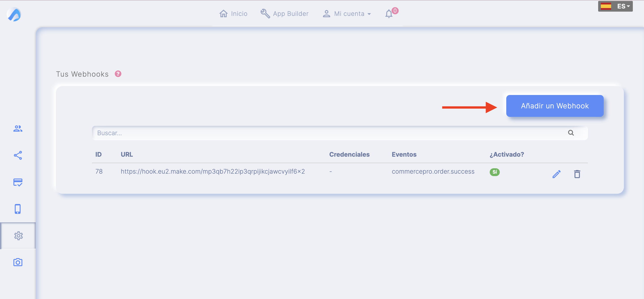Open the notifications bell

click(389, 14)
